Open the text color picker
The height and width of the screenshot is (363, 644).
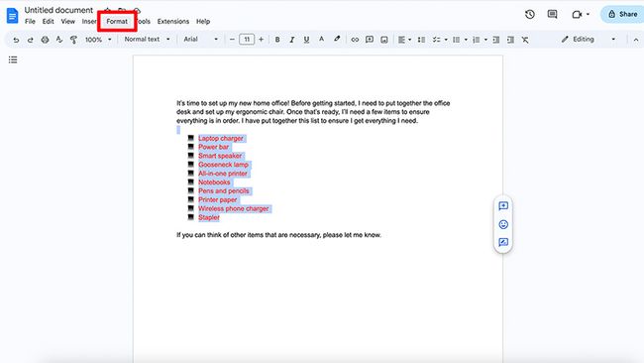(x=322, y=39)
